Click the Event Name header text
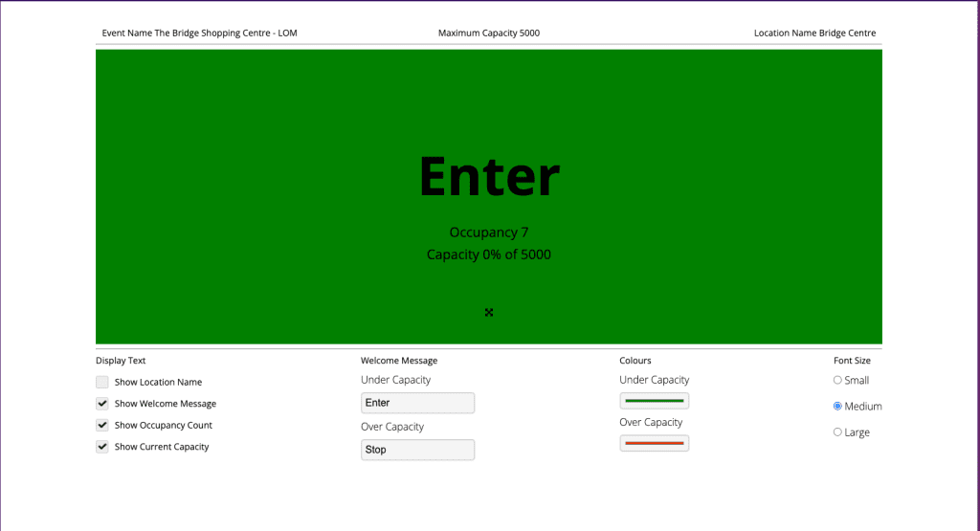 [199, 33]
